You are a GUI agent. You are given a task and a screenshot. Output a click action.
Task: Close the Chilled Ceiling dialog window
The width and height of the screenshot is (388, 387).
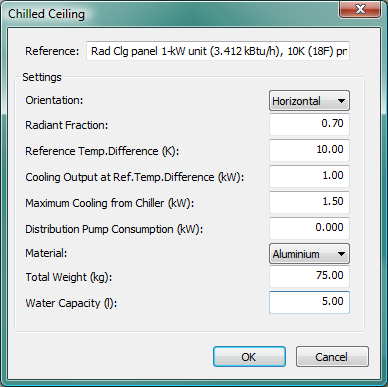(x=360, y=9)
